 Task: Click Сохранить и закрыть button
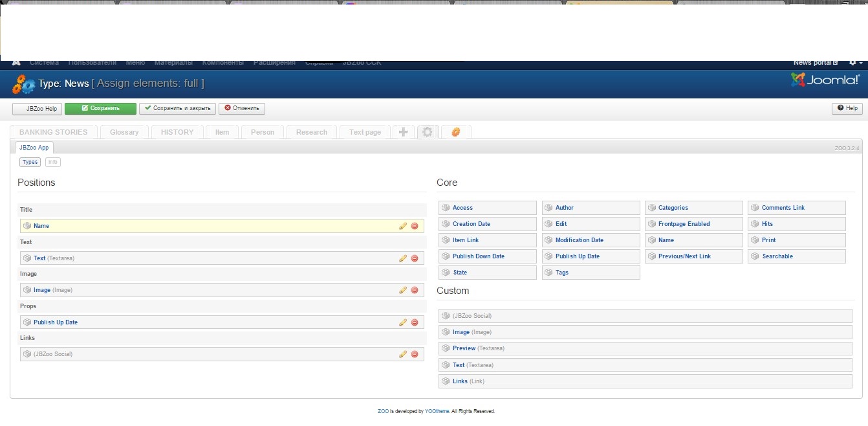click(x=178, y=109)
